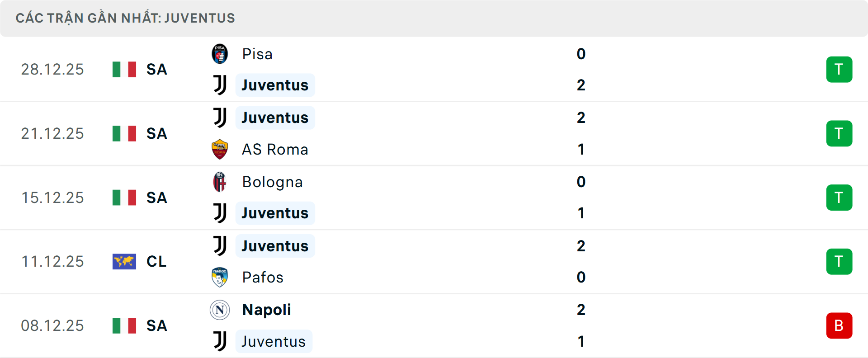Click the green T result square for Bologna match
Image resolution: width=868 pixels, height=358 pixels.
click(840, 198)
